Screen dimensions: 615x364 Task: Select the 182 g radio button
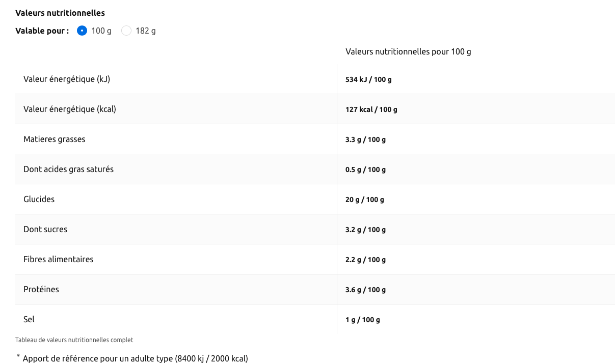click(126, 31)
